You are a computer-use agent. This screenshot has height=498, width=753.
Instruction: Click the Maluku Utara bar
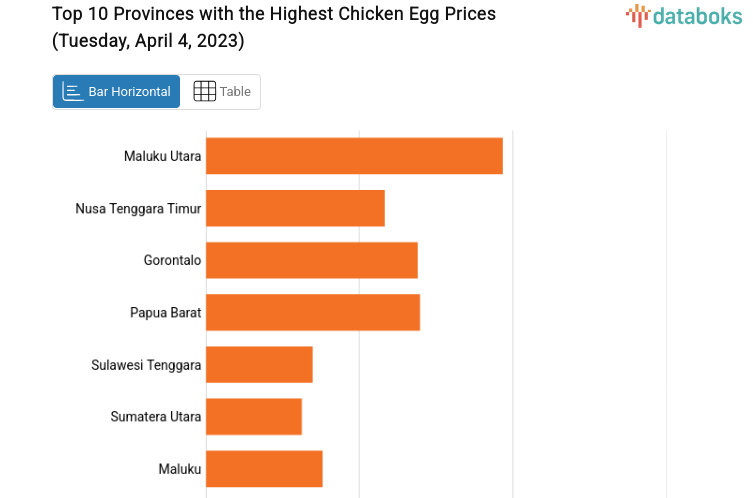[354, 156]
